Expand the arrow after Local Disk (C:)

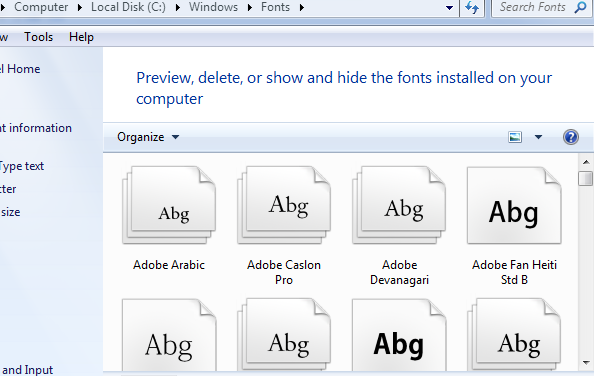coord(178,7)
